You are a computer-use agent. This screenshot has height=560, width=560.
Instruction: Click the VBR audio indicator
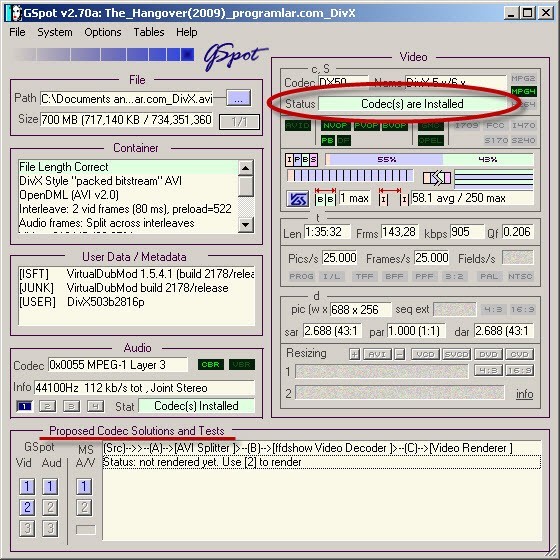(242, 365)
